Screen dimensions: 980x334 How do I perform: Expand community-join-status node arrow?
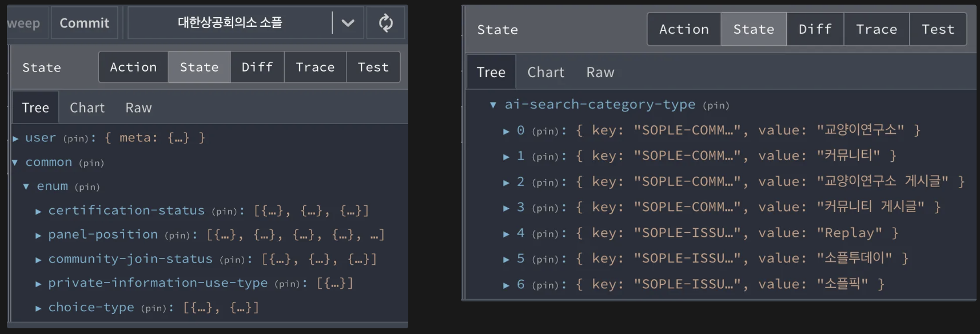38,260
